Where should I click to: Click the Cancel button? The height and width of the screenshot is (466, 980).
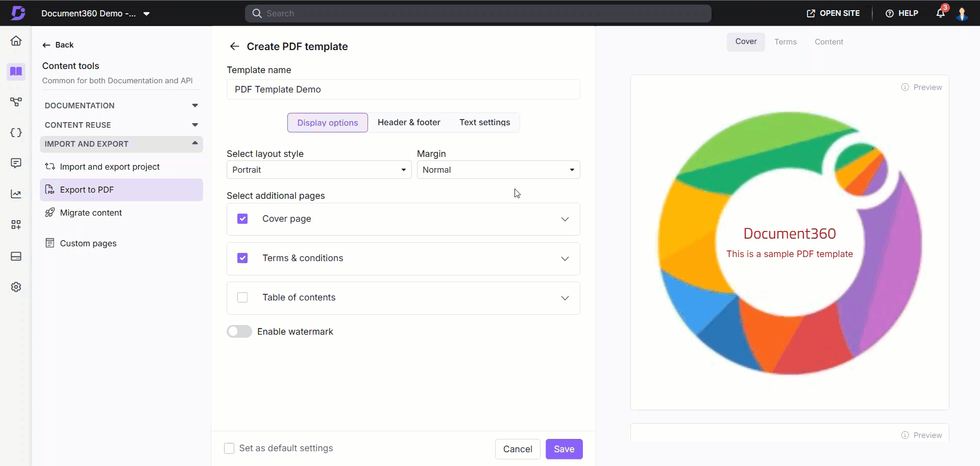(518, 449)
